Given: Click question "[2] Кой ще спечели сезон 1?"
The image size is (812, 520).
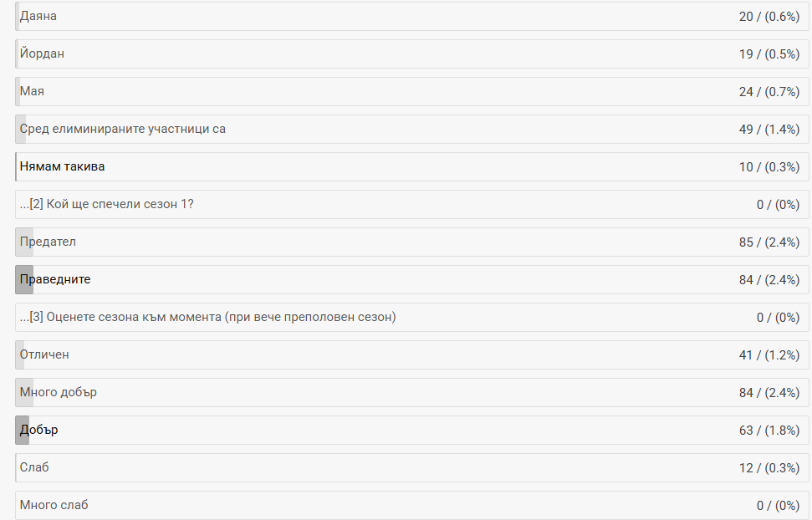Looking at the screenshot, I should [107, 205].
